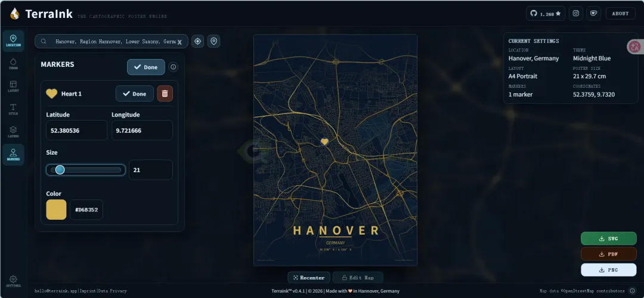This screenshot has width=644, height=298.
Task: Click the translate extension icon
Action: 635,47
